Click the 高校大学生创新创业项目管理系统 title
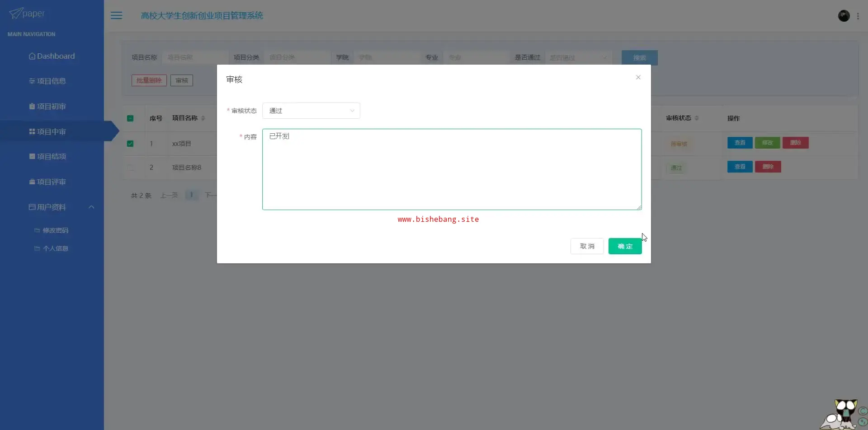Image resolution: width=868 pixels, height=430 pixels. [202, 16]
